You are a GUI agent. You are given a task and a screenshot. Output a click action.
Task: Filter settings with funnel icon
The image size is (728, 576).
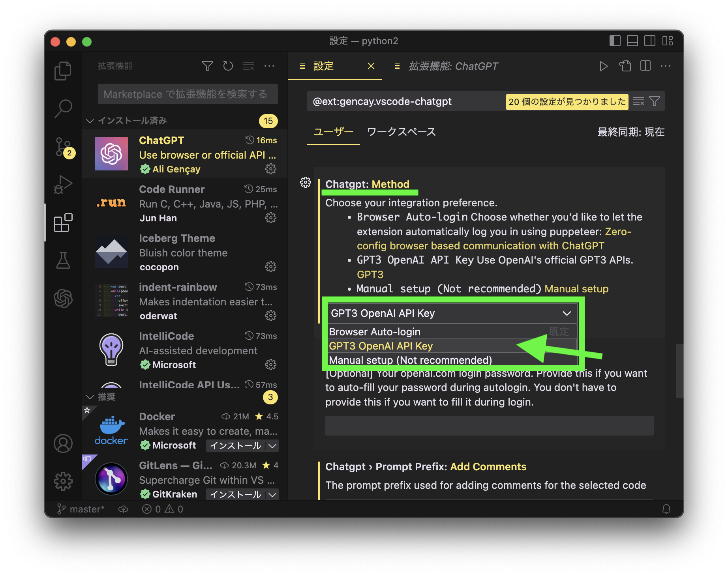[x=655, y=101]
